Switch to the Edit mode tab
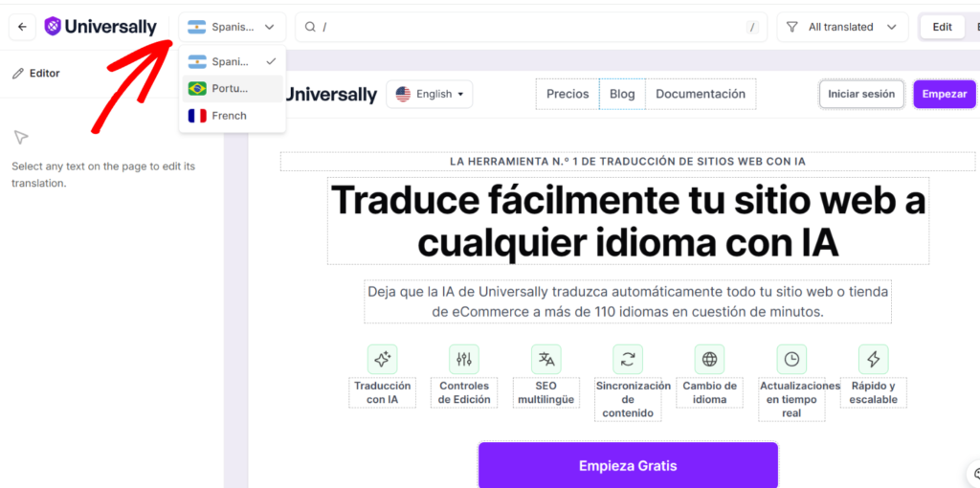Viewport: 980px width, 488px height. [x=942, y=27]
